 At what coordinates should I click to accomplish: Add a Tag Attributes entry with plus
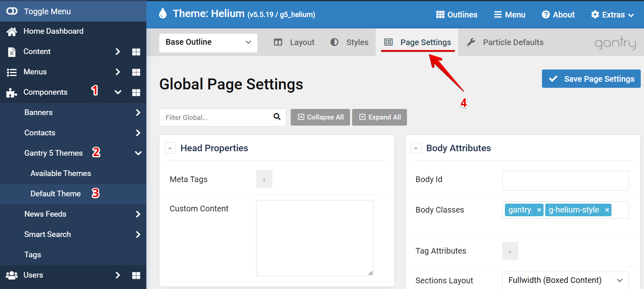click(510, 251)
